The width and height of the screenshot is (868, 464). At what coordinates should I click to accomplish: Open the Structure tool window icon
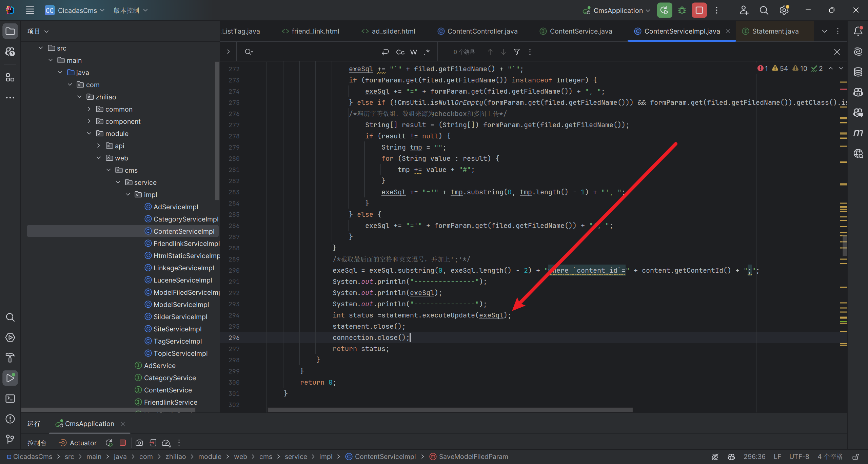(10, 78)
